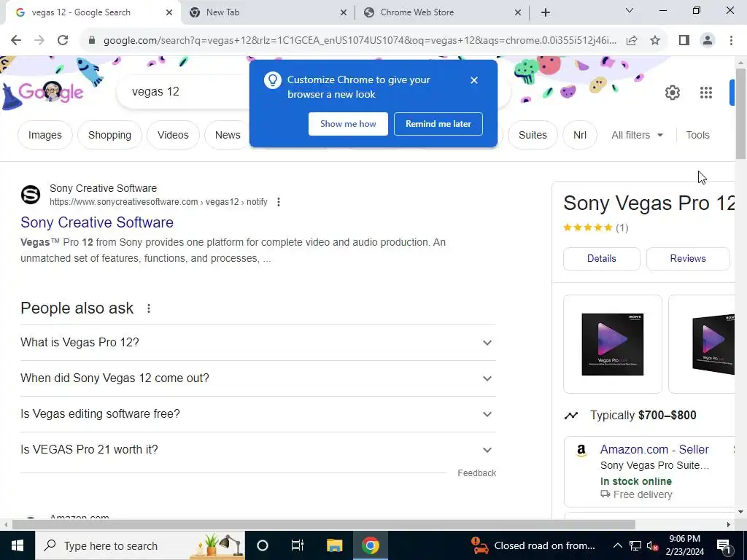Click the muted volume tray icon
Screen dimensions: 747x560
[653, 545]
